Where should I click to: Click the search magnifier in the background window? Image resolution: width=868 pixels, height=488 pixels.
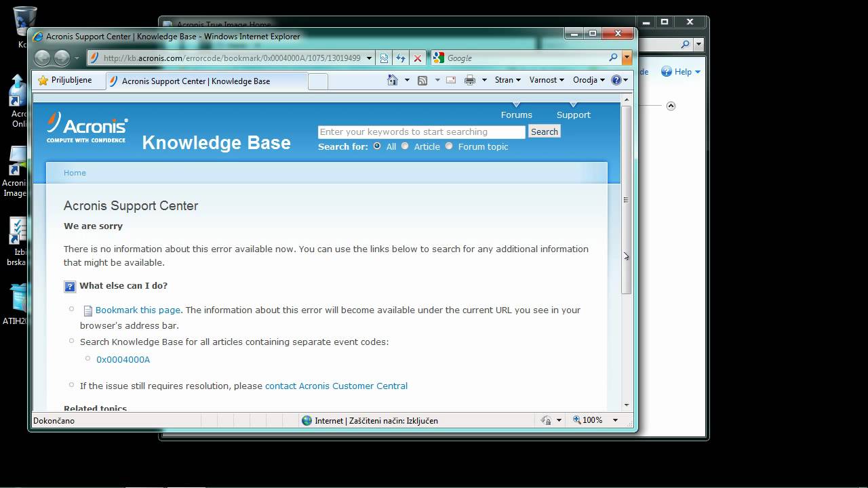click(685, 45)
